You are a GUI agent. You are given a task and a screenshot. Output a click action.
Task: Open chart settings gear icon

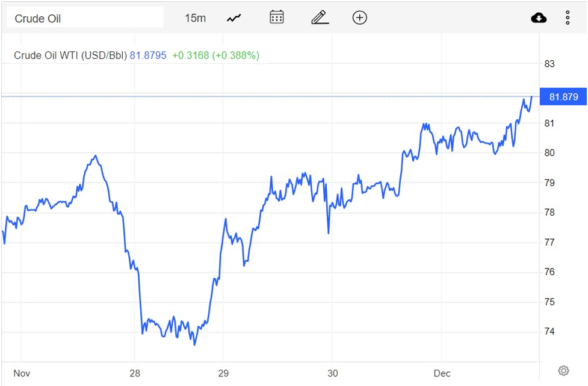coord(563,370)
